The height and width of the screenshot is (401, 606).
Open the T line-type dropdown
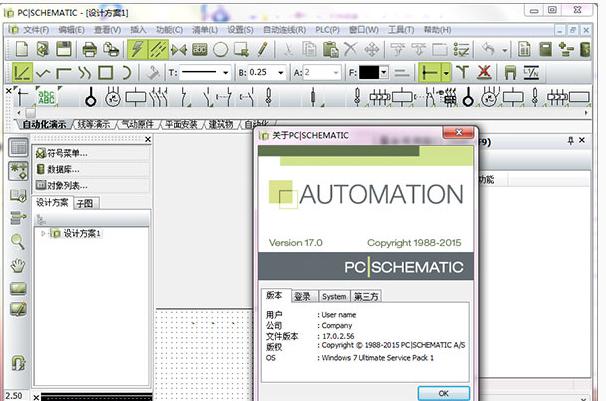click(225, 73)
